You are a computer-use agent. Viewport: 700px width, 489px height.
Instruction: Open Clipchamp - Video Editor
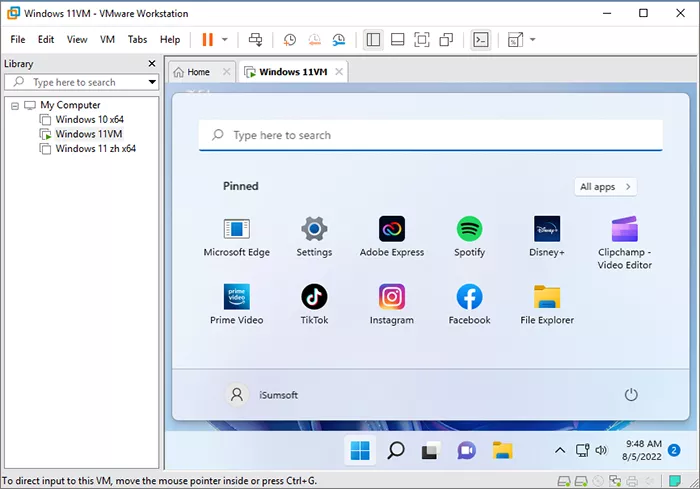click(x=625, y=243)
